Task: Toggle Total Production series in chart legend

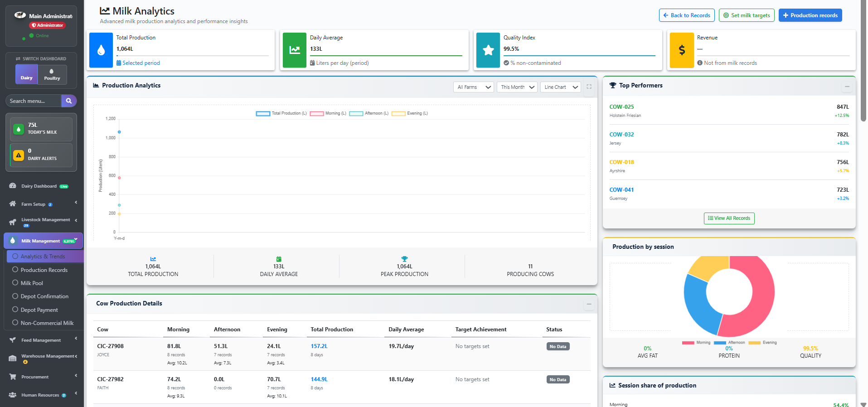Action: pyautogui.click(x=281, y=113)
